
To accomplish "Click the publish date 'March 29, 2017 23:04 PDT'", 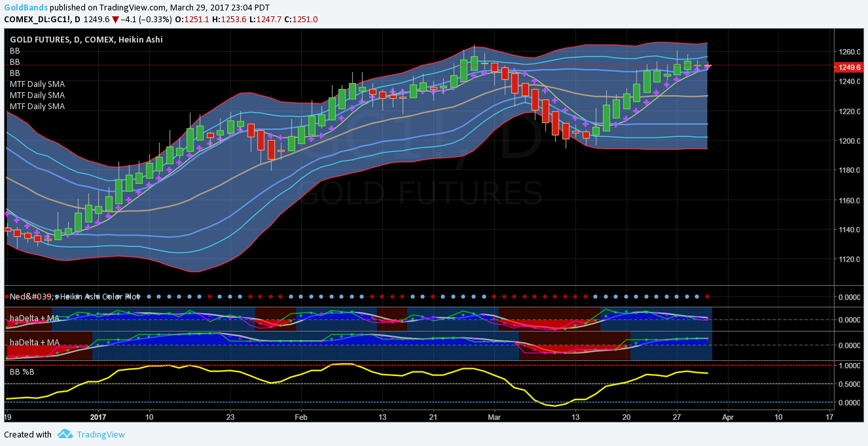I will [219, 7].
